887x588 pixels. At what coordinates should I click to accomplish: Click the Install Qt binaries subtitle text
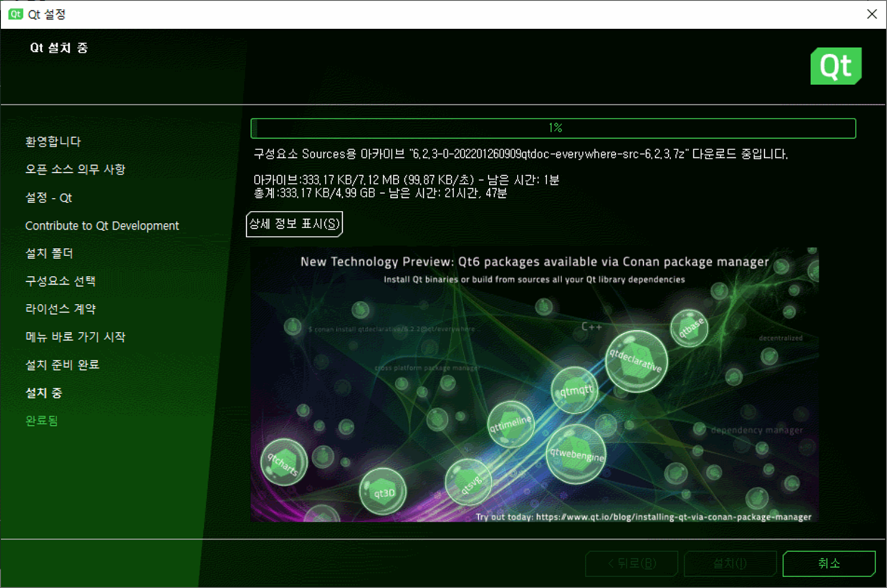pos(534,279)
